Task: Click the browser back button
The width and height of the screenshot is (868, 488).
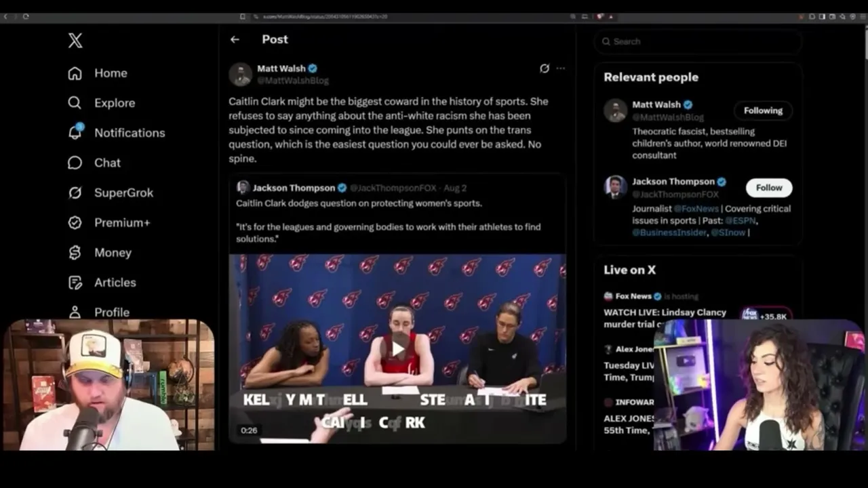Action: point(6,16)
